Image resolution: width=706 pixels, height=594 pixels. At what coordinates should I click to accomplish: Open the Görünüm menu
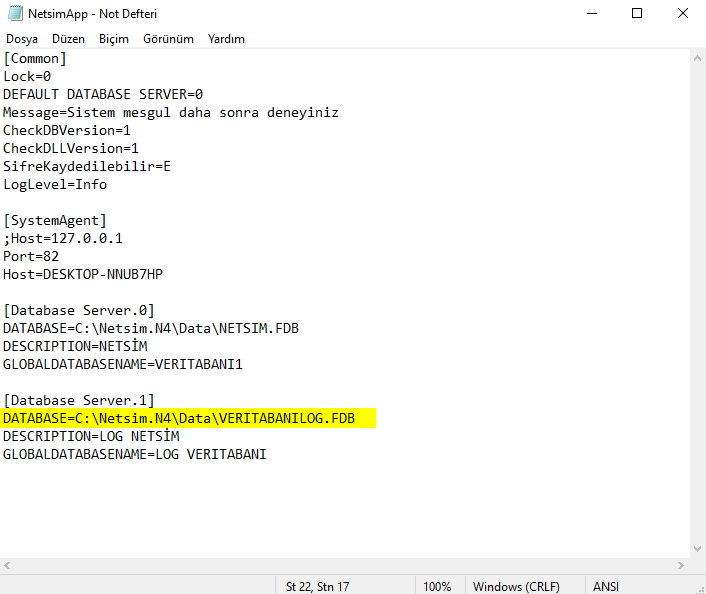coord(168,39)
